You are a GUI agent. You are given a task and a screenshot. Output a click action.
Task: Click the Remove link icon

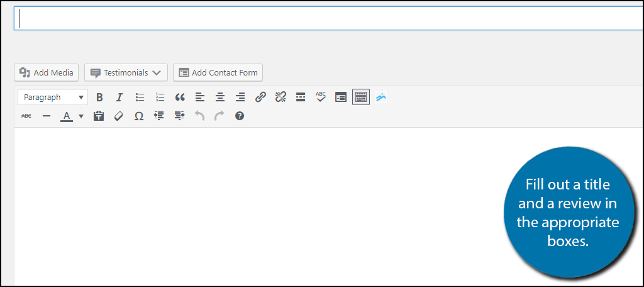coord(280,98)
